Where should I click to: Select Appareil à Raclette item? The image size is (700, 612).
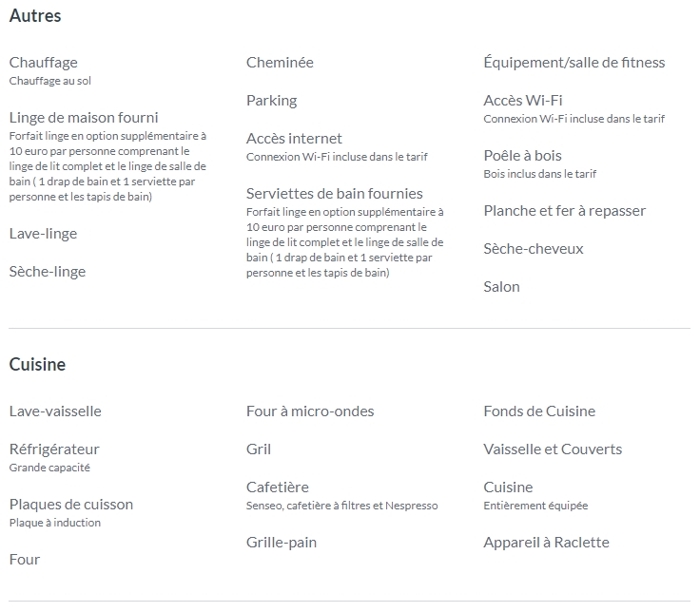click(x=547, y=543)
